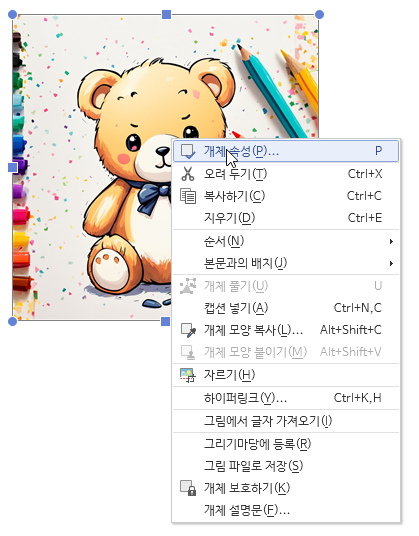This screenshot has width=419, height=536.
Task: Select 개체 보호하기(K) entry
Action: tap(286, 488)
